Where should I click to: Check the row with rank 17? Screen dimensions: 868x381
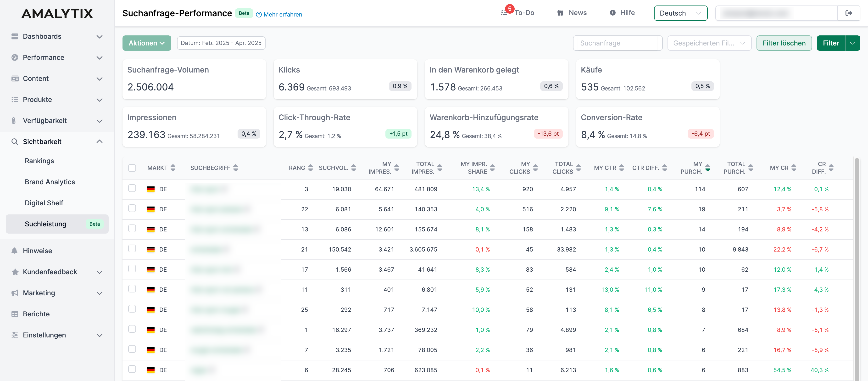click(x=132, y=268)
